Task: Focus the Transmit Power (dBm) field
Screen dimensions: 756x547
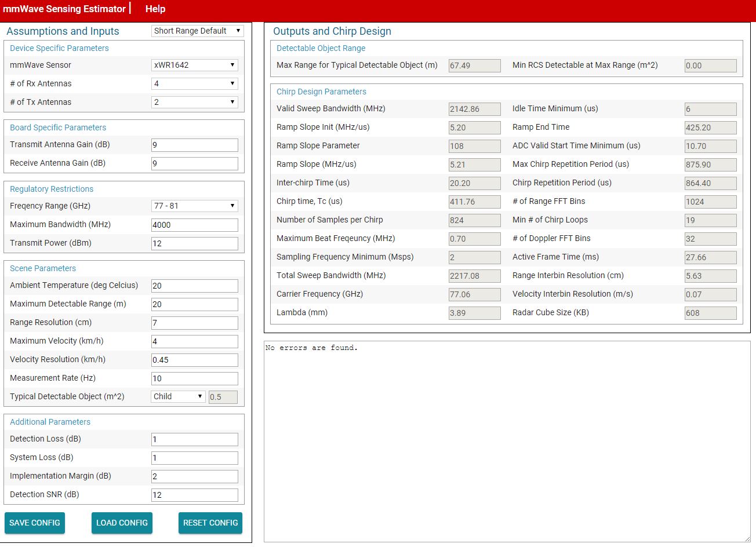Action: tap(195, 243)
